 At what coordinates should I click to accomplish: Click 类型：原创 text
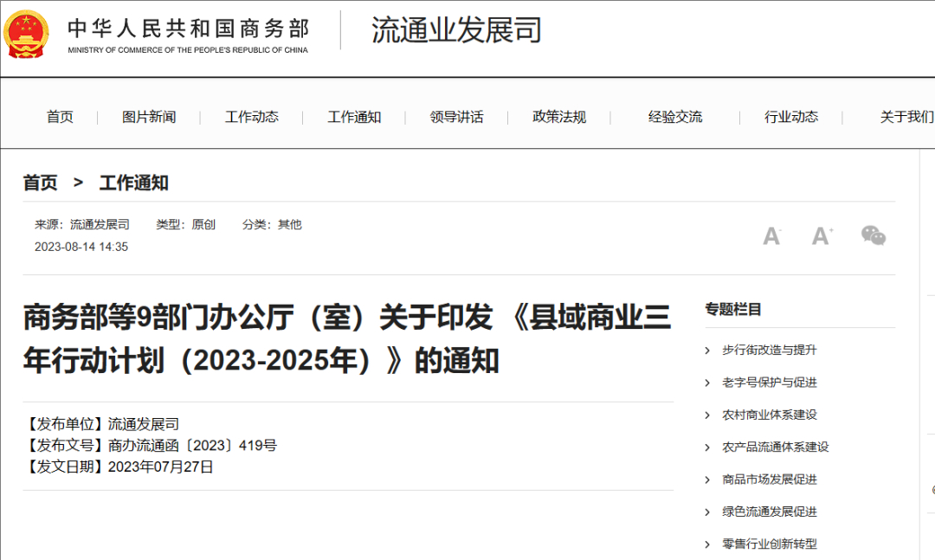tap(185, 225)
